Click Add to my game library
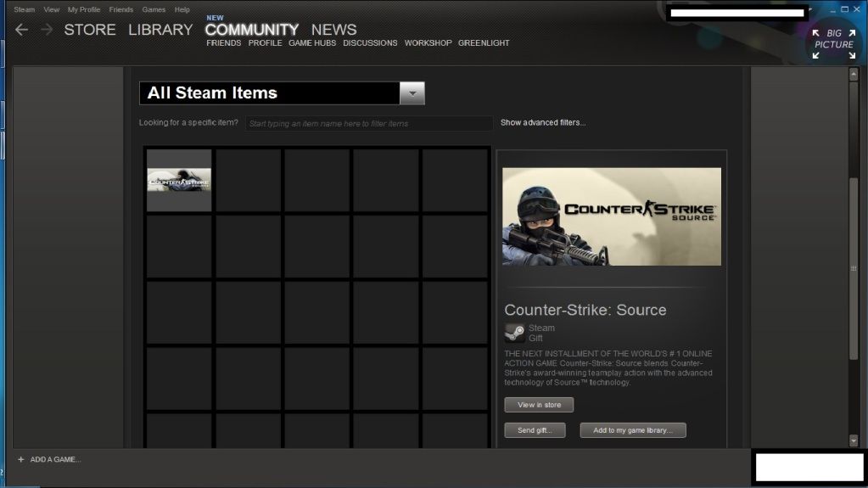The height and width of the screenshot is (488, 868). click(633, 430)
